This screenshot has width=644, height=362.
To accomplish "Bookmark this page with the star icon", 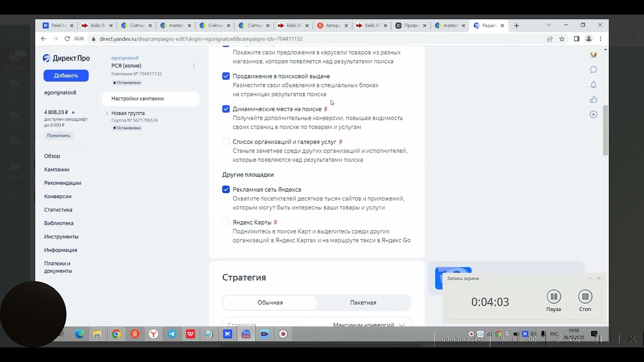I will [562, 39].
